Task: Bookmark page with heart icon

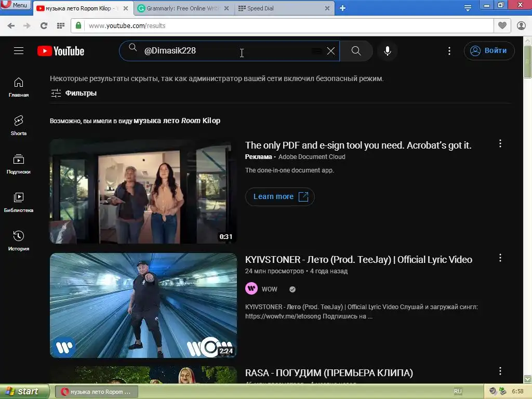Action: coord(502,25)
